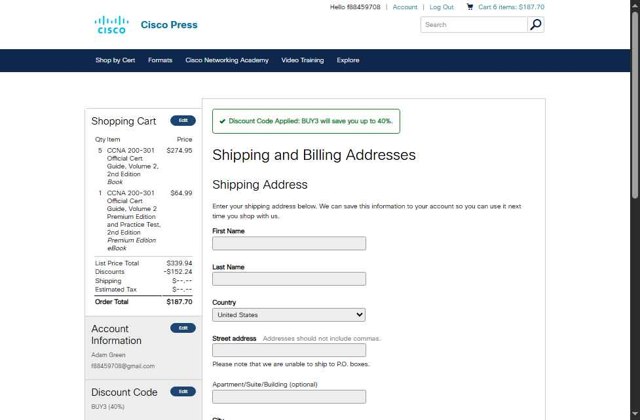Open the Account link
The width and height of the screenshot is (640, 420).
point(405,7)
